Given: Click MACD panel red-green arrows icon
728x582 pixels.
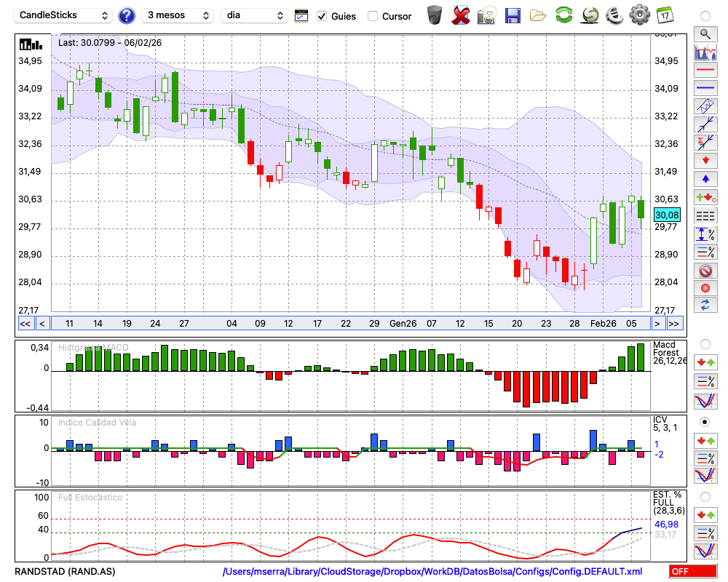Looking at the screenshot, I should (x=705, y=362).
